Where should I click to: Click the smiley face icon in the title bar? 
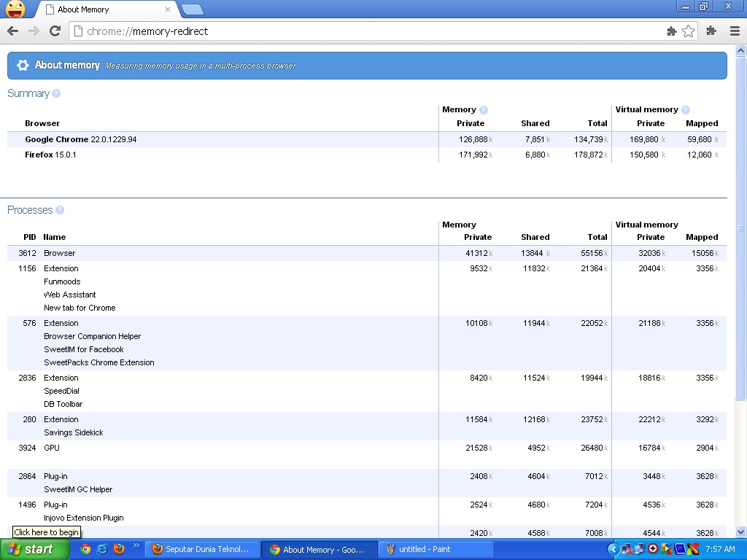[x=16, y=9]
